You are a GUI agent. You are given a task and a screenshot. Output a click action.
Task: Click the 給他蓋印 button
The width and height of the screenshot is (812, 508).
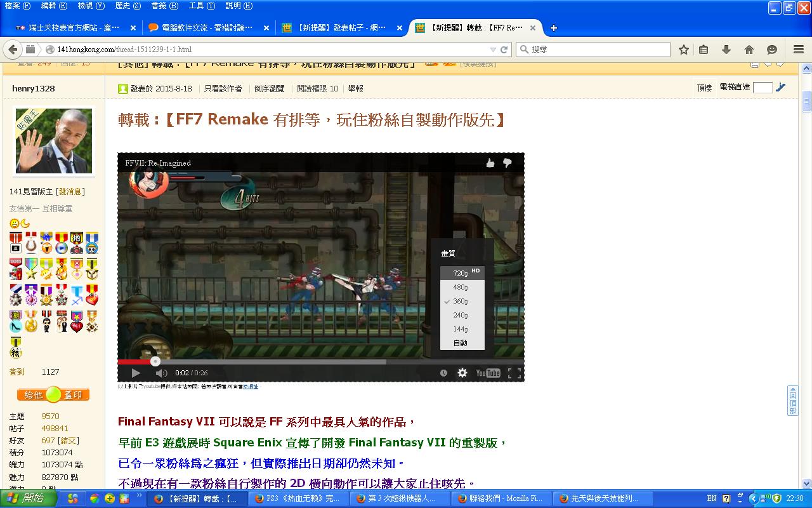(53, 395)
